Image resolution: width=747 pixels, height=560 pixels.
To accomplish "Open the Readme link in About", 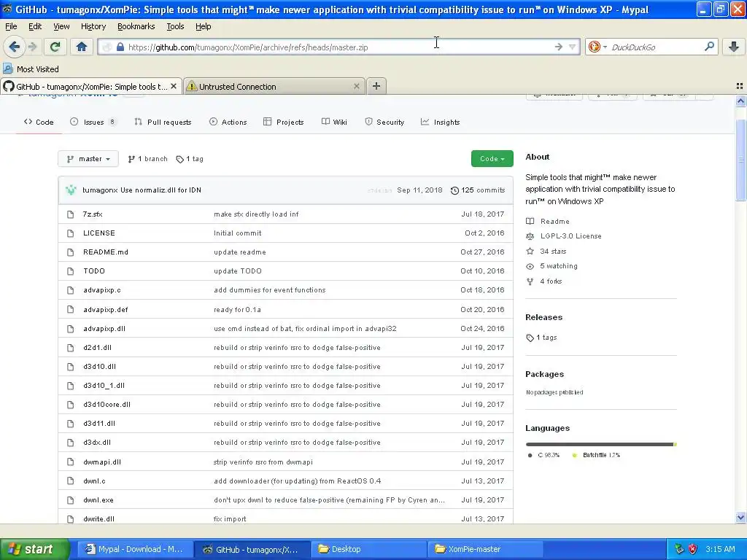I will pos(548,221).
